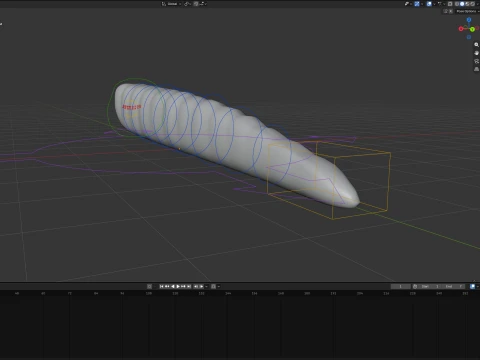Image resolution: width=480 pixels, height=360 pixels.
Task: Toggle show overlays button in header
Action: [x=429, y=4]
